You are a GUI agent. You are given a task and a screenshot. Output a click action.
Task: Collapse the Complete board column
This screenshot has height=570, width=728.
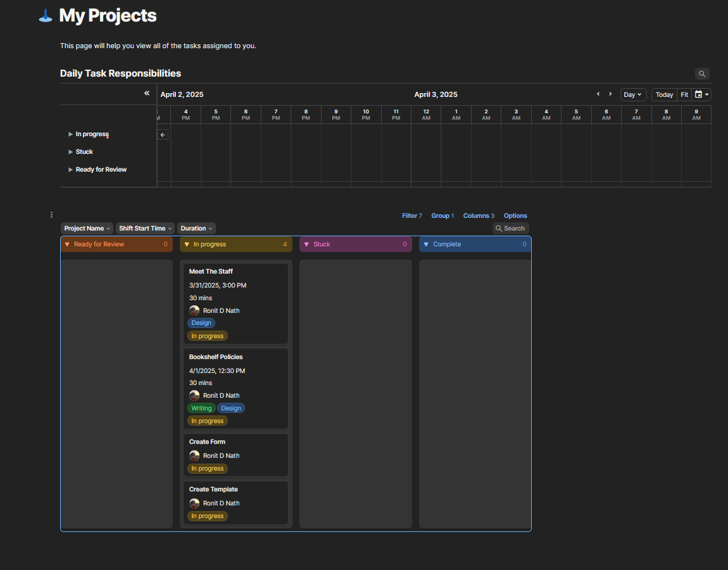click(x=426, y=244)
